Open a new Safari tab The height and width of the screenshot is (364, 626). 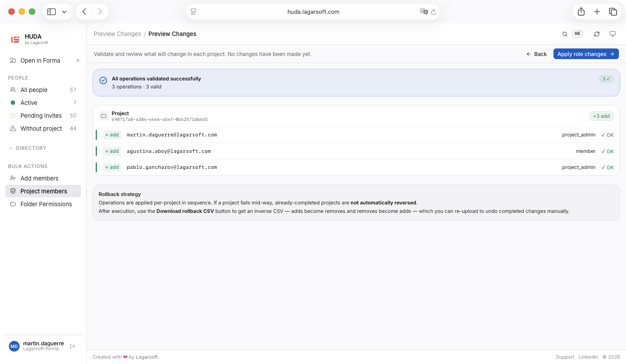(597, 12)
